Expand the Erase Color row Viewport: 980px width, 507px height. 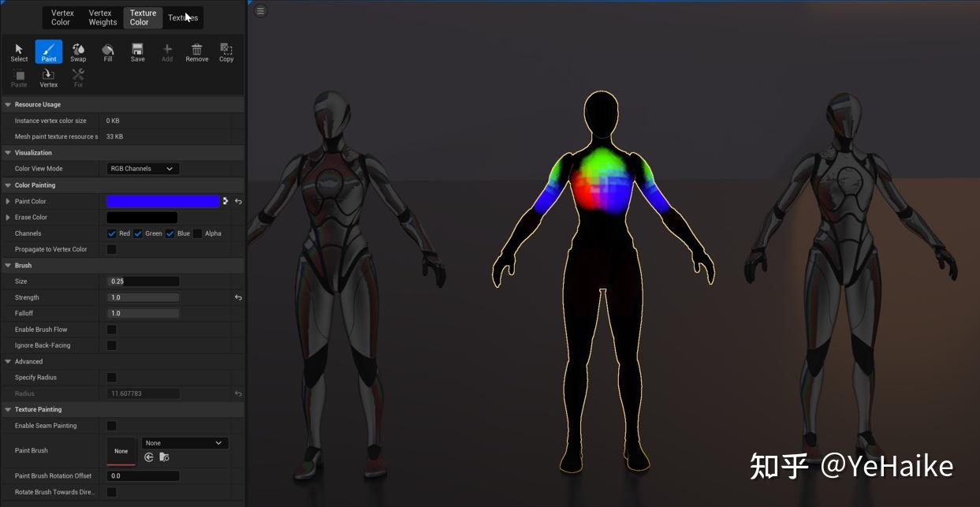point(8,218)
